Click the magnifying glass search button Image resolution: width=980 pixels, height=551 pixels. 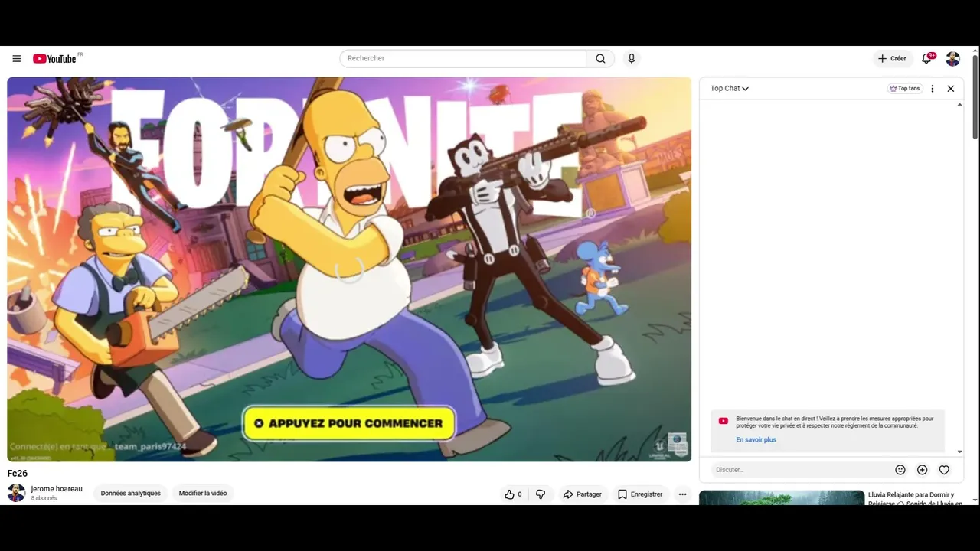tap(600, 59)
